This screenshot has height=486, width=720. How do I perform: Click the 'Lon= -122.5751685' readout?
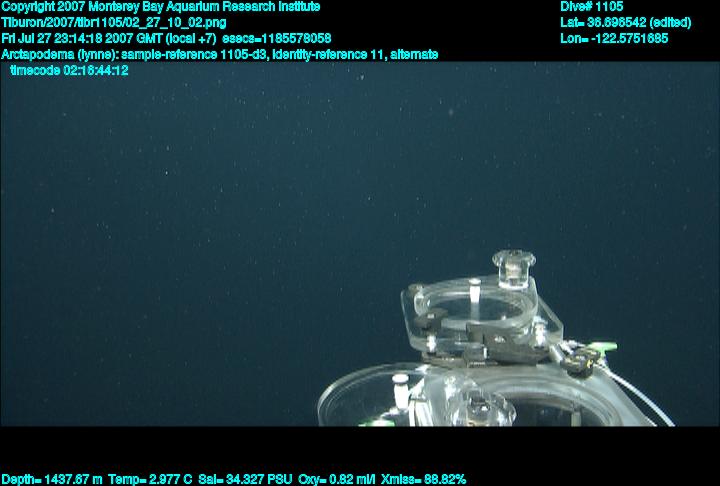click(614, 38)
